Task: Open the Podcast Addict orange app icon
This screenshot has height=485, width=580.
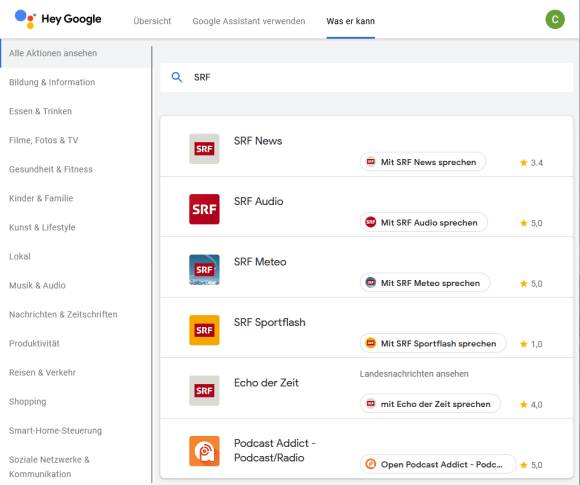Action: tap(204, 451)
